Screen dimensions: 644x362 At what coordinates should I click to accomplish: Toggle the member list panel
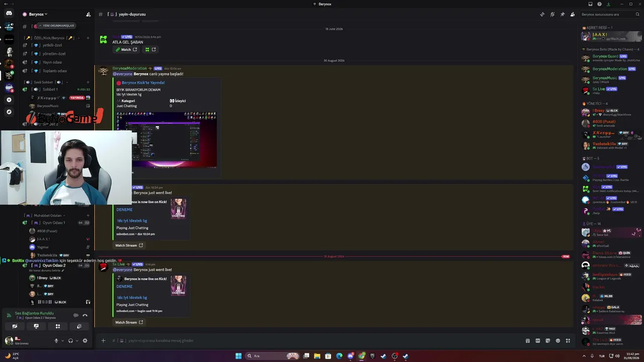(573, 15)
